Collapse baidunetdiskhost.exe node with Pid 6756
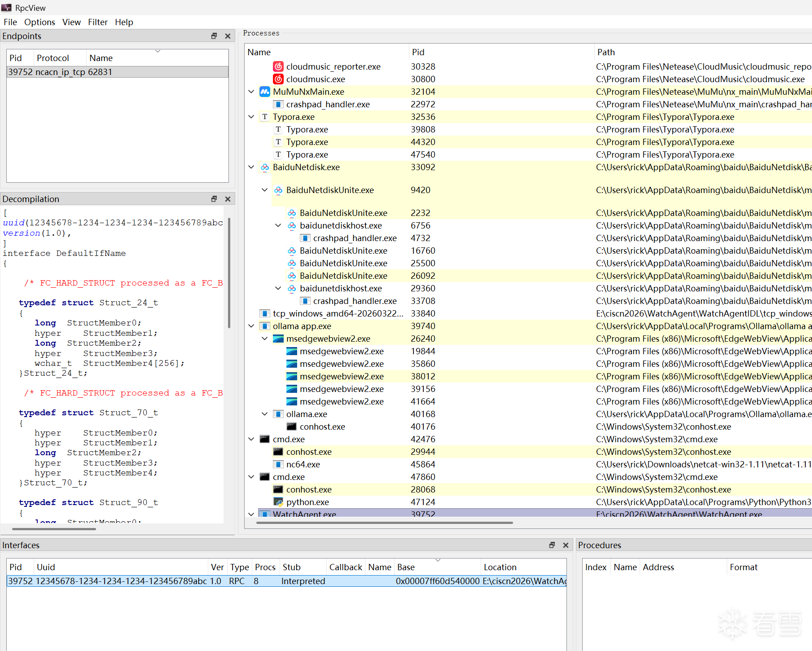Screen dimensions: 812x651 click(x=278, y=225)
